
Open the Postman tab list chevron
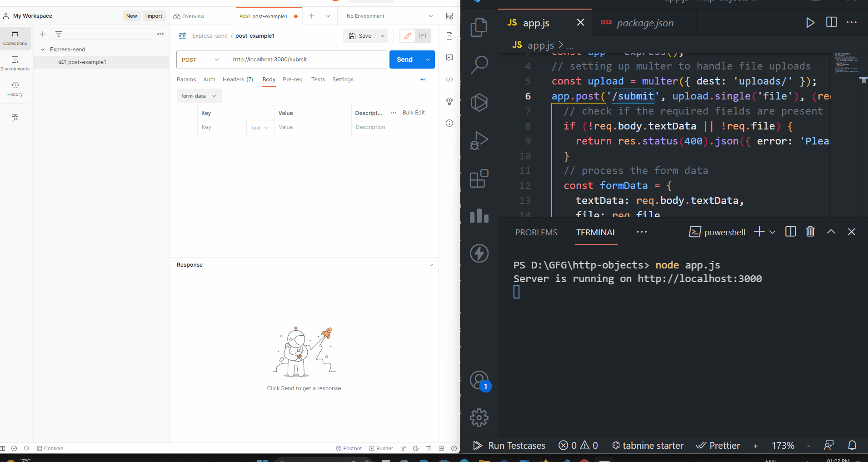tap(328, 16)
